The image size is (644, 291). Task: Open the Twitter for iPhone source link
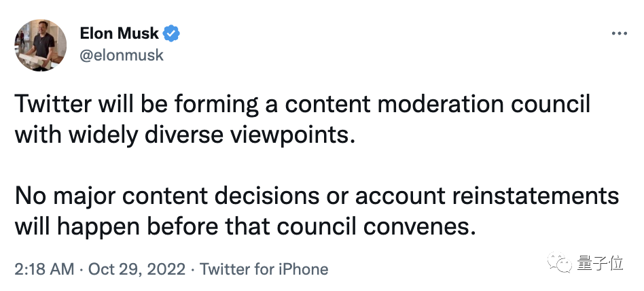pyautogui.click(x=264, y=269)
